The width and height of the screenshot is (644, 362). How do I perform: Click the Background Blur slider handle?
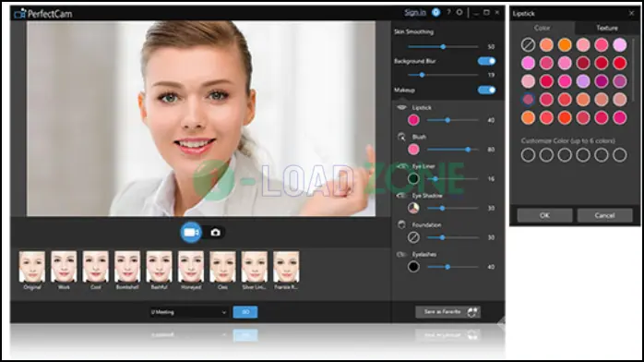422,75
